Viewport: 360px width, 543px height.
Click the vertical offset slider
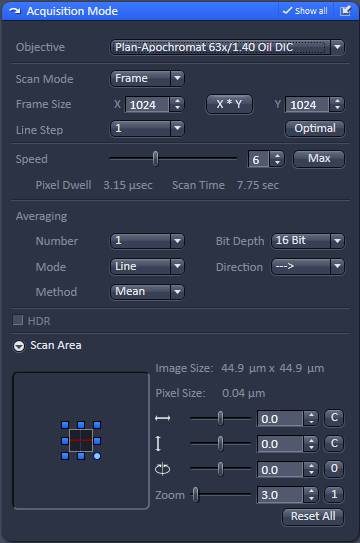220,443
